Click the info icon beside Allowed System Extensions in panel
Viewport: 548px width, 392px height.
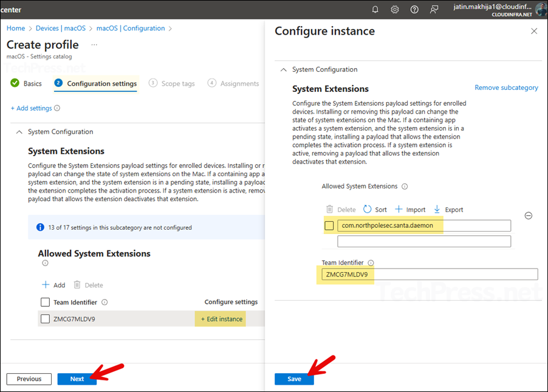pos(405,187)
